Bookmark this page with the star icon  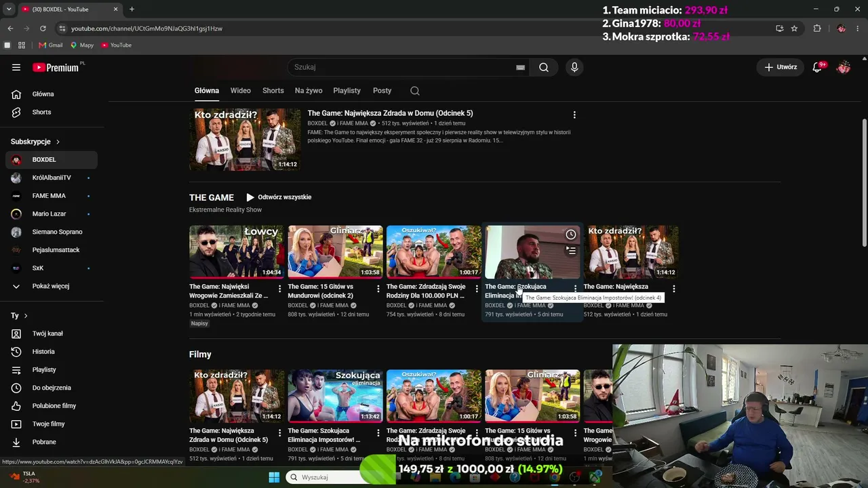(x=794, y=28)
